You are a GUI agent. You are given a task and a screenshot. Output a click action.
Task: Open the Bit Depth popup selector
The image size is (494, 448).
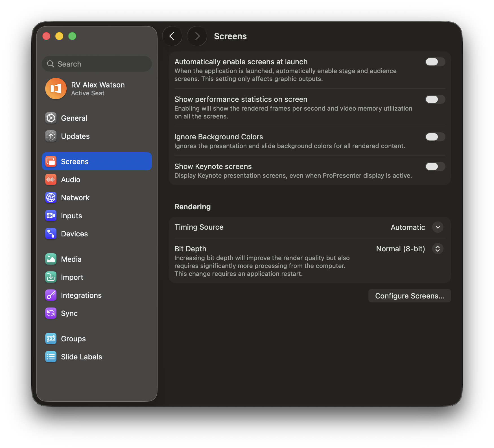click(438, 249)
